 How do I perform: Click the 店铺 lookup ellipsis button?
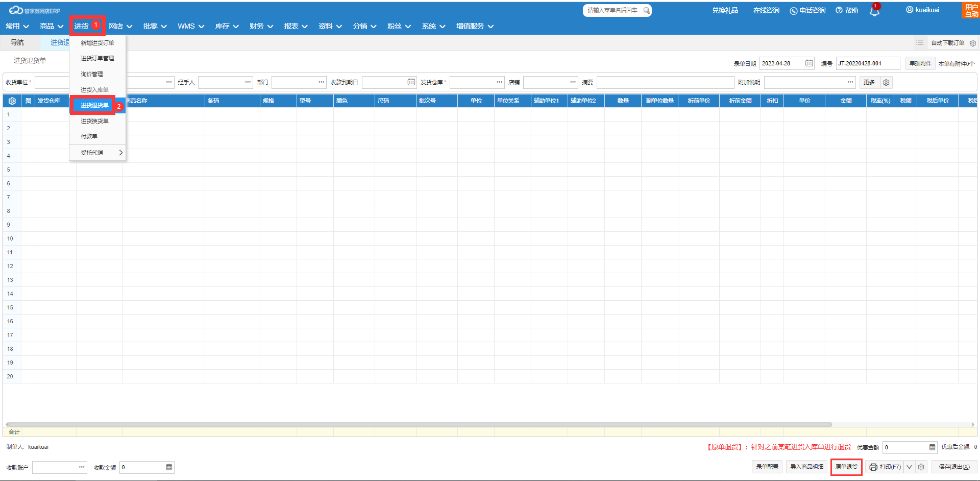click(x=573, y=82)
